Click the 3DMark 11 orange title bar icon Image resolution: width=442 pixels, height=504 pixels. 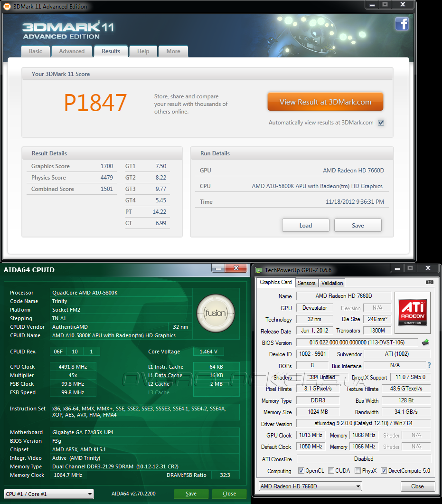(7, 7)
